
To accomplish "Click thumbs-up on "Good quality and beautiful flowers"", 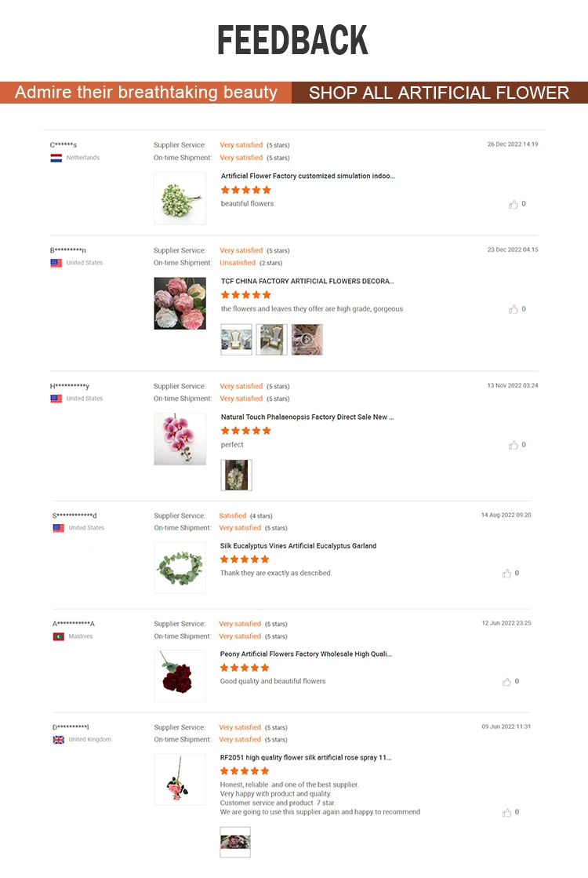I will coord(507,682).
